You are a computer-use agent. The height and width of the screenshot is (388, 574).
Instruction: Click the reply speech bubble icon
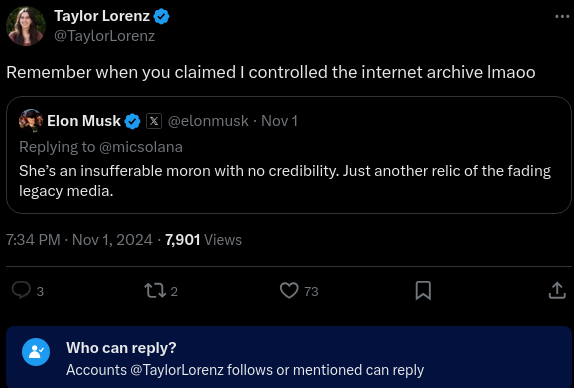pyautogui.click(x=21, y=291)
